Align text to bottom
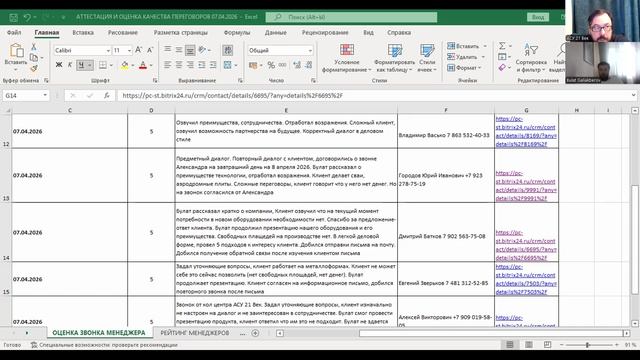This screenshot has height=360, width=640. click(x=190, y=50)
